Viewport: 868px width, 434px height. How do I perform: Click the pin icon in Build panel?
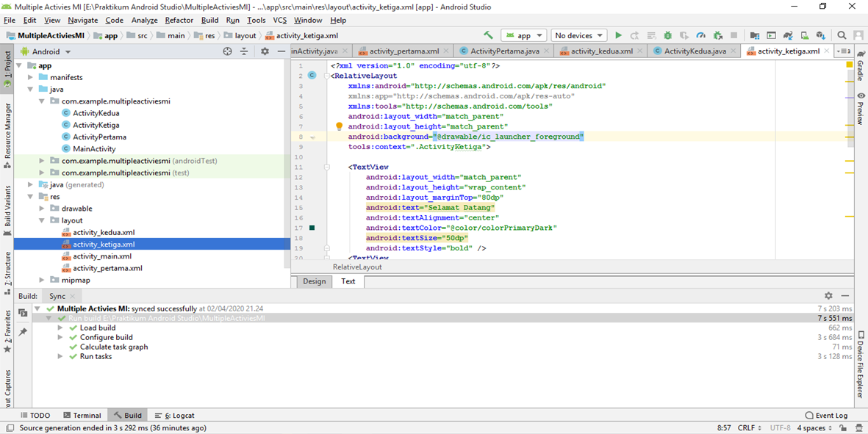click(23, 332)
